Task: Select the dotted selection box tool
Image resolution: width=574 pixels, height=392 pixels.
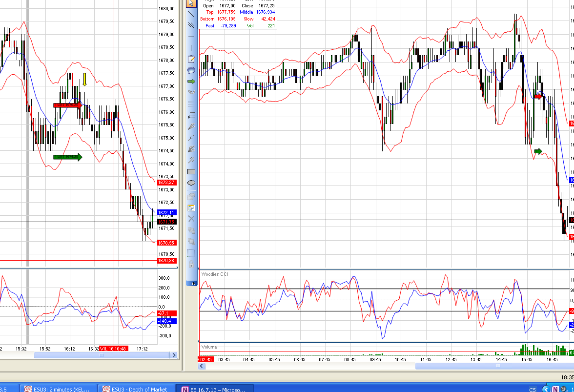Action: (191, 253)
